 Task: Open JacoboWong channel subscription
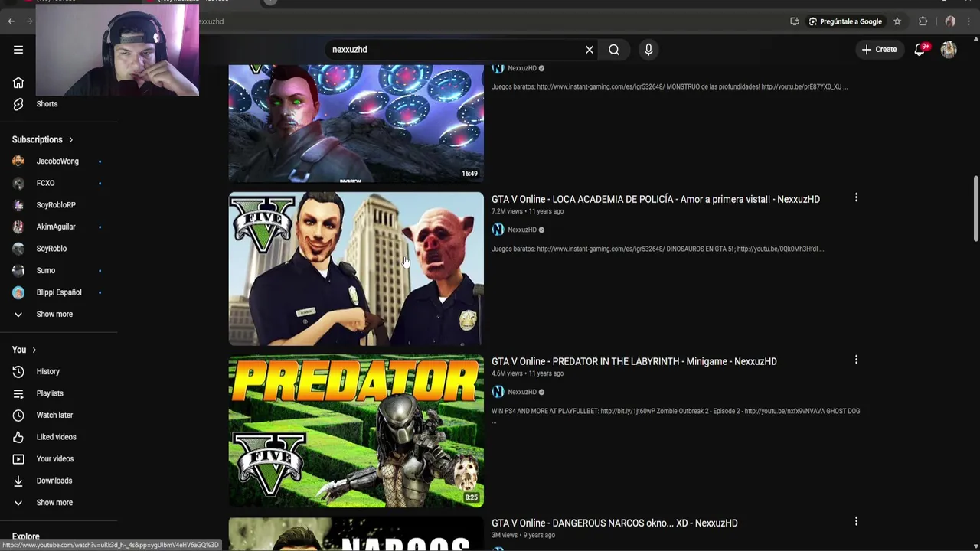(x=57, y=161)
